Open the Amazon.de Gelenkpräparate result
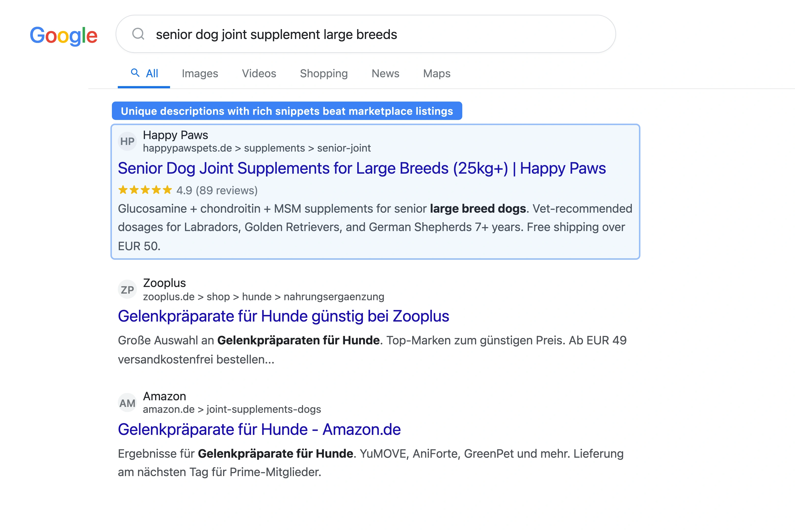795x532 pixels. [x=259, y=429]
